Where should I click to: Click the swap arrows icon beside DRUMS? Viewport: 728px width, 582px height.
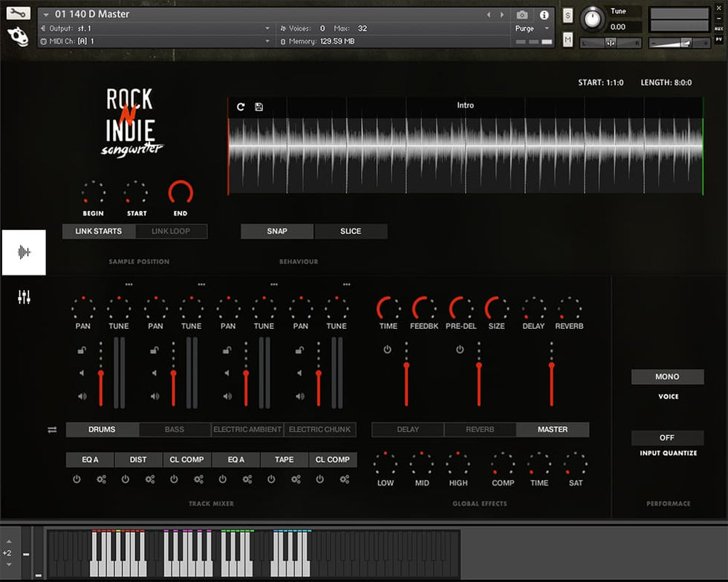coord(52,430)
